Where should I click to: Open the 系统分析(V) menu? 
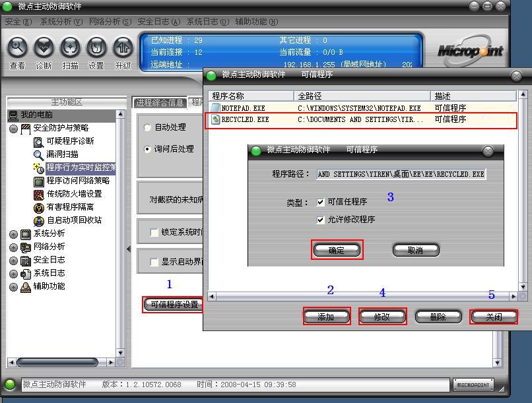click(x=61, y=22)
